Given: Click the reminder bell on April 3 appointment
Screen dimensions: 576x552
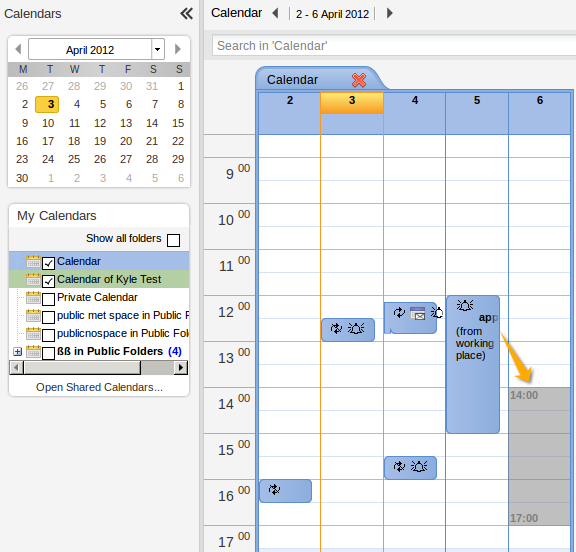Looking at the screenshot, I should [x=356, y=328].
